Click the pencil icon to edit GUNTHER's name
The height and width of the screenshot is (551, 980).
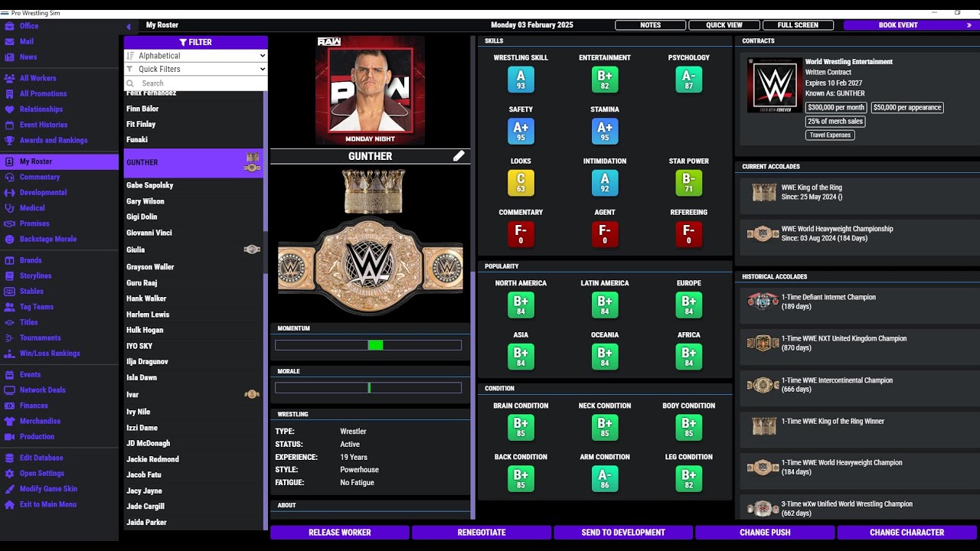[459, 155]
